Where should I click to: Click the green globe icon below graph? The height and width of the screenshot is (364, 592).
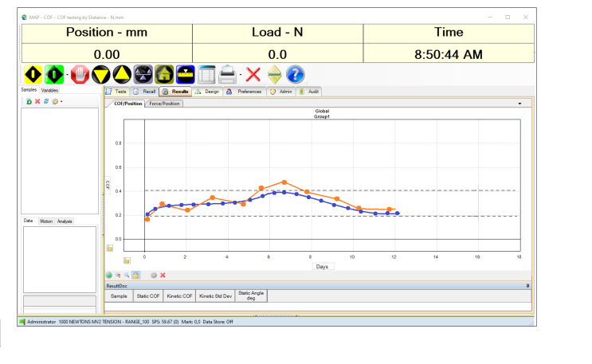pyautogui.click(x=109, y=276)
